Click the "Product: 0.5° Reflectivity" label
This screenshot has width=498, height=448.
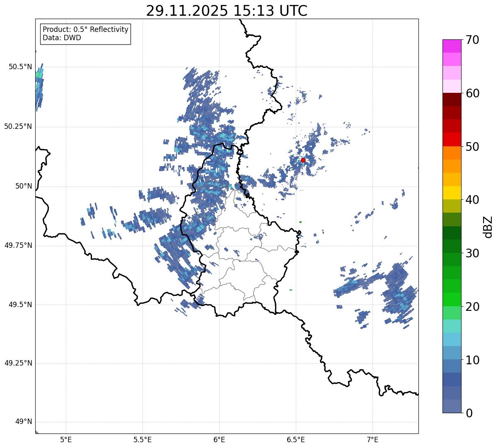tap(86, 29)
